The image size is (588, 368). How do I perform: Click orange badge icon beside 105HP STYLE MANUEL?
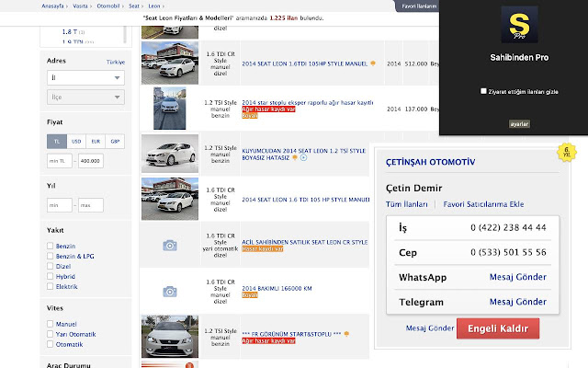tap(373, 63)
